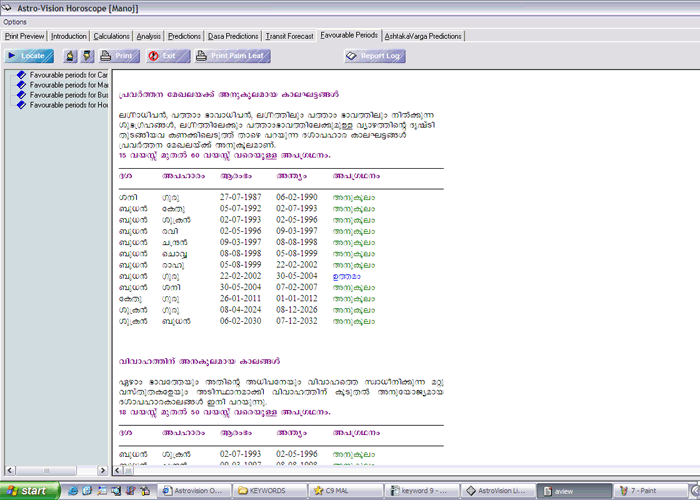Print the report using Print button
Viewport: 700px width, 500px height.
[x=119, y=56]
